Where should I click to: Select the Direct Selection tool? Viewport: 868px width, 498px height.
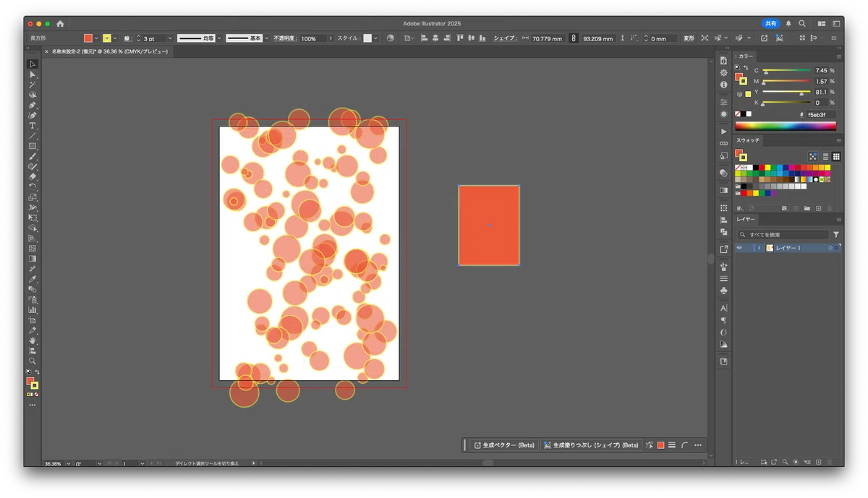pos(33,74)
